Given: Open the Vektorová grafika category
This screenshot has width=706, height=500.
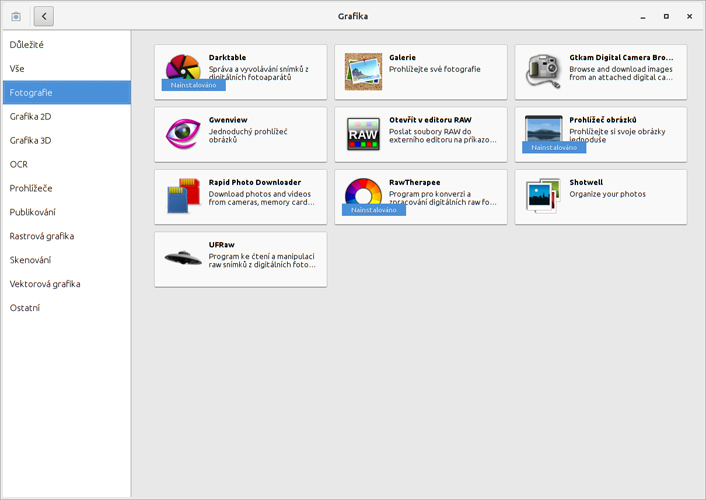Looking at the screenshot, I should click(67, 283).
